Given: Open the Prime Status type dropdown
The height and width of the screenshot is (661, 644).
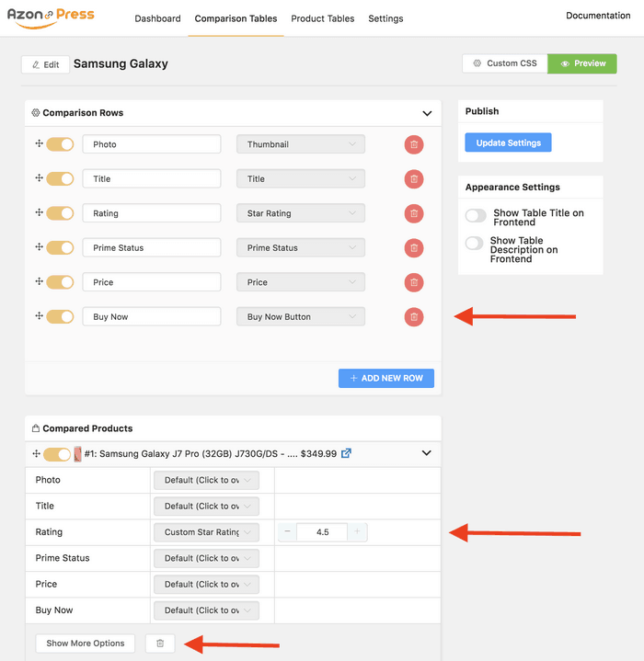Looking at the screenshot, I should coord(301,248).
